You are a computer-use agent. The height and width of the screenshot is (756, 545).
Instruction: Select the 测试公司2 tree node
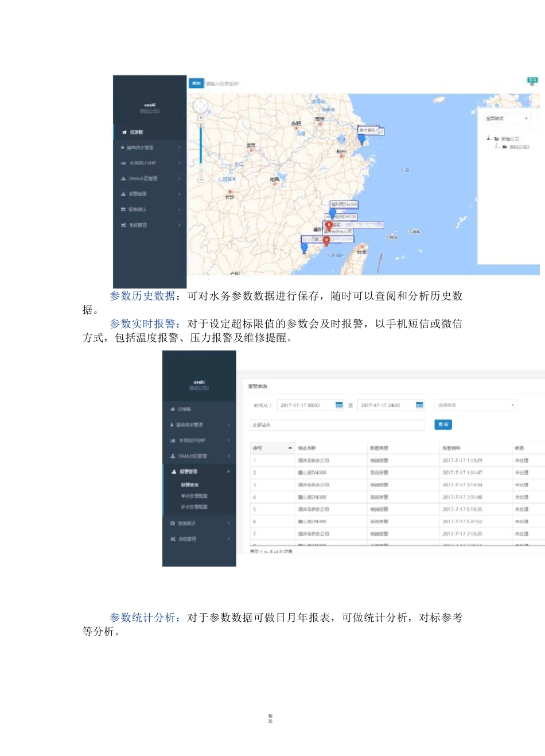[520, 147]
